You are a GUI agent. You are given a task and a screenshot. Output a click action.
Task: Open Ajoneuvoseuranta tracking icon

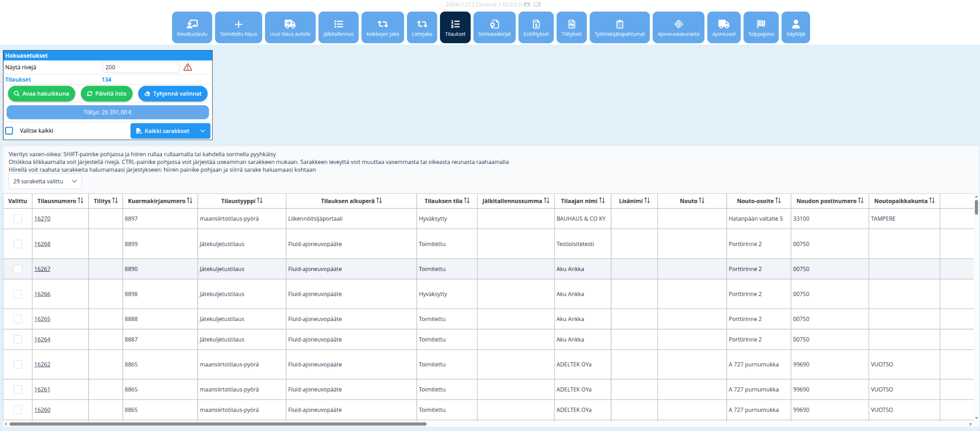click(678, 24)
